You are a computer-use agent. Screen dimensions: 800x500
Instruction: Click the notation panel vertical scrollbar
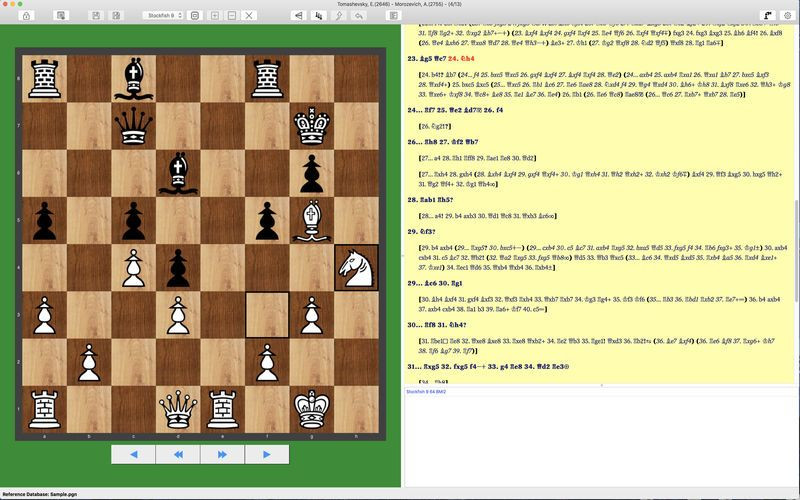(797, 250)
